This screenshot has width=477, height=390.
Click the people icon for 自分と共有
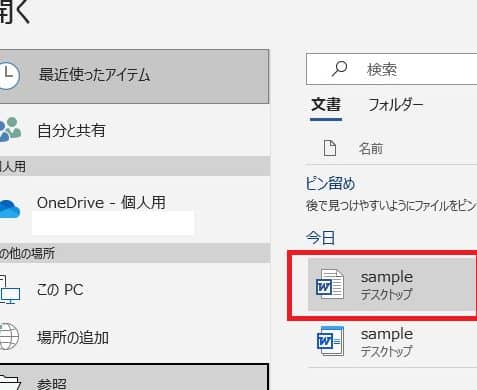[10, 129]
